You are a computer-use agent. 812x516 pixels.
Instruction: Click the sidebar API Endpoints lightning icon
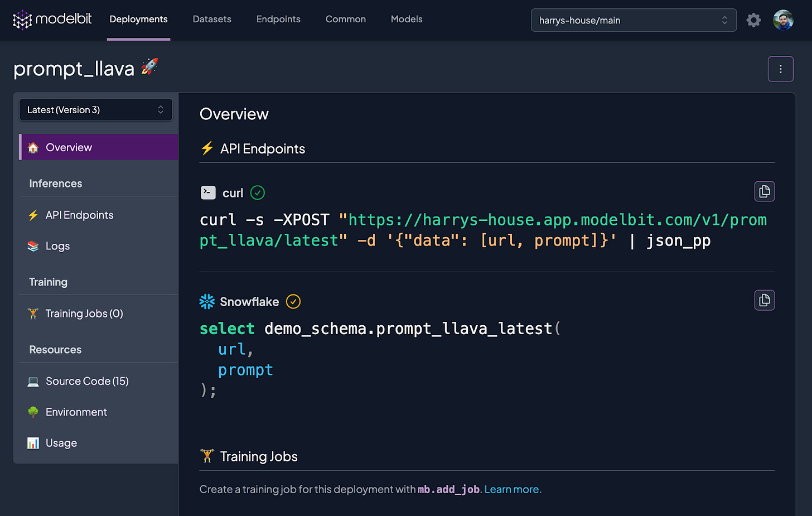coord(33,215)
